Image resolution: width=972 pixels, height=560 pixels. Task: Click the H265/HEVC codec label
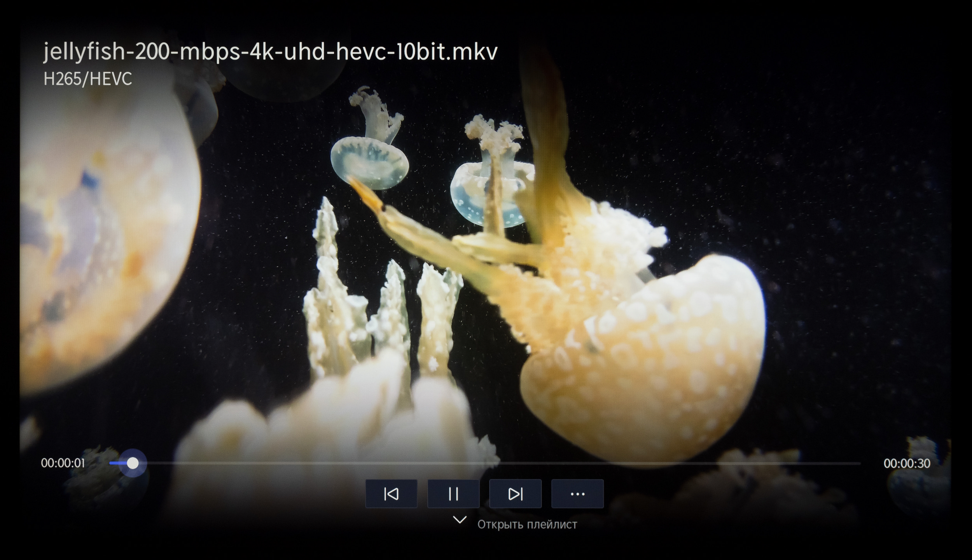pos(87,79)
